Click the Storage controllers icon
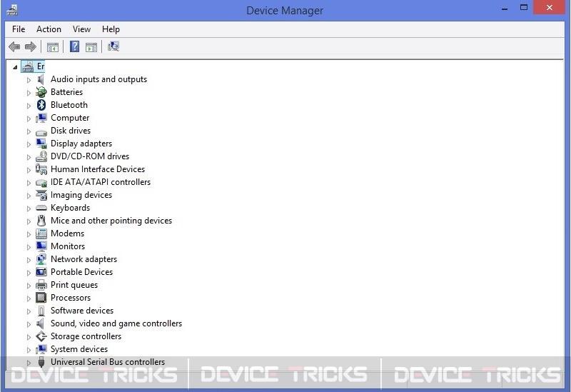This screenshot has height=392, width=571. pyautogui.click(x=41, y=336)
